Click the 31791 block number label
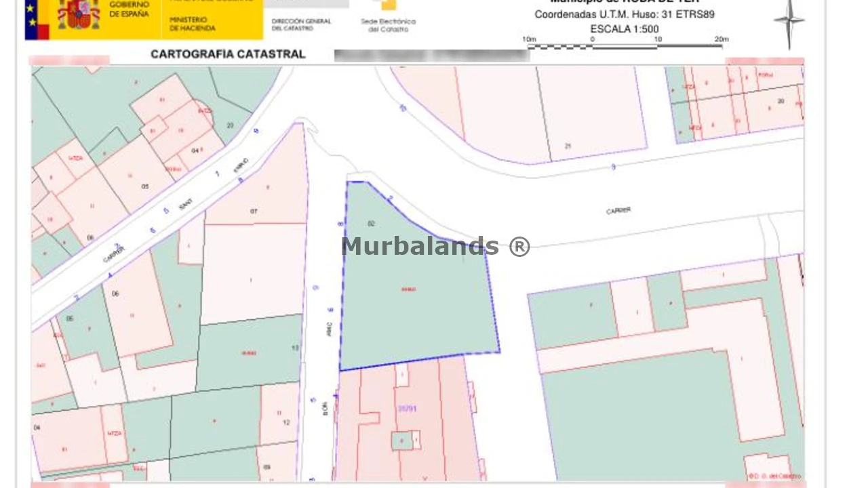This screenshot has width=868, height=488. [x=407, y=409]
